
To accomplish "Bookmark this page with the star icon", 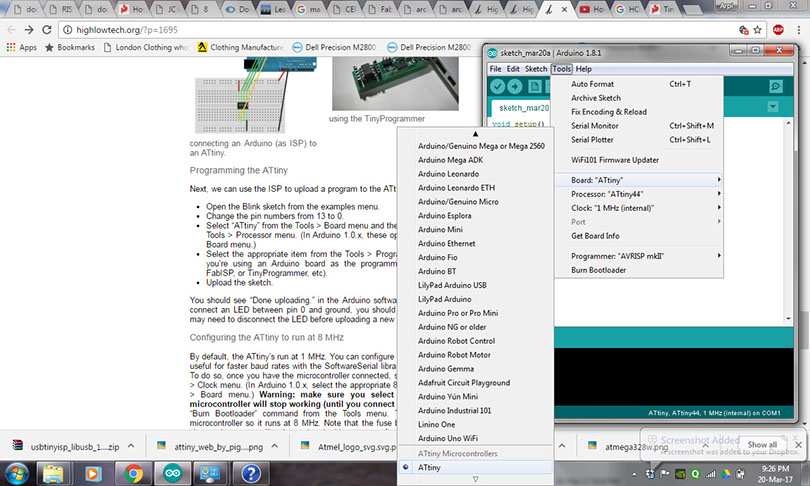I will pos(757,30).
